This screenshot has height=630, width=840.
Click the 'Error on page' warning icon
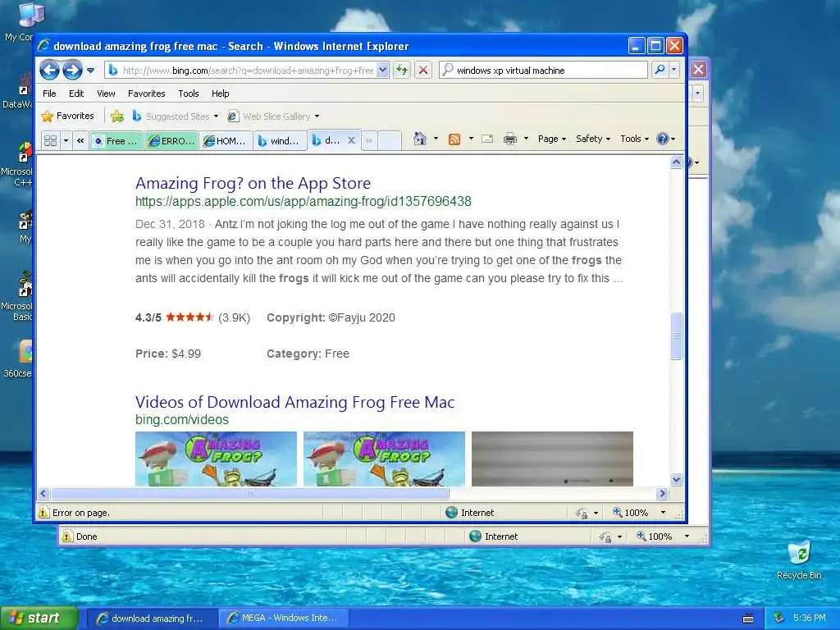43,513
